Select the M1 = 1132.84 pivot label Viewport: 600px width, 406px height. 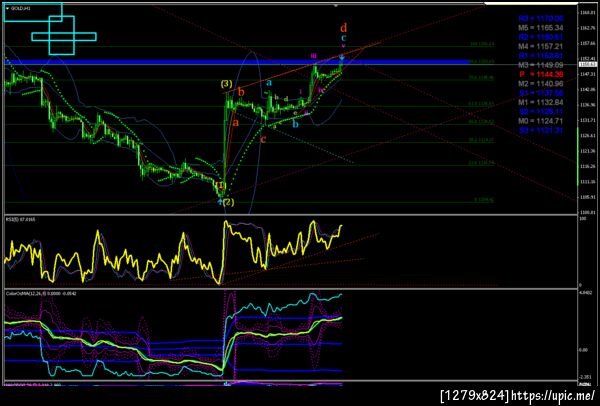point(542,102)
